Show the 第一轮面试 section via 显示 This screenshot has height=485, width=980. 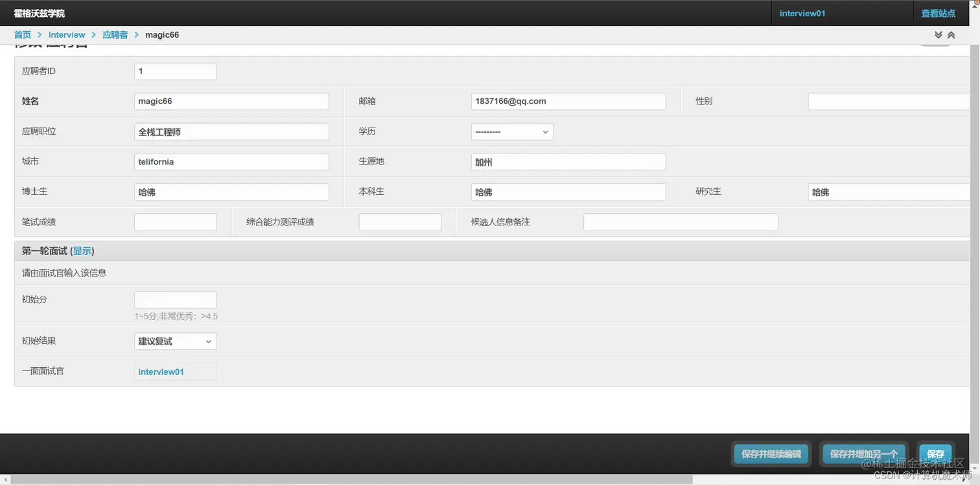tap(82, 251)
